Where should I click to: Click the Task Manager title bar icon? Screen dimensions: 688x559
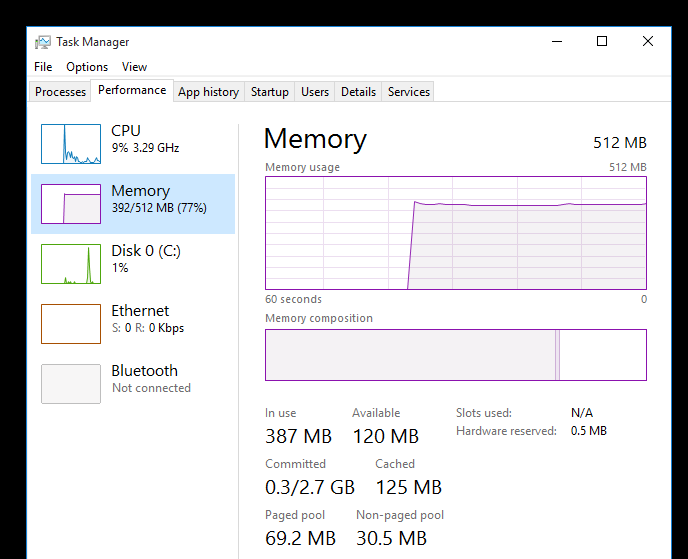pos(43,42)
